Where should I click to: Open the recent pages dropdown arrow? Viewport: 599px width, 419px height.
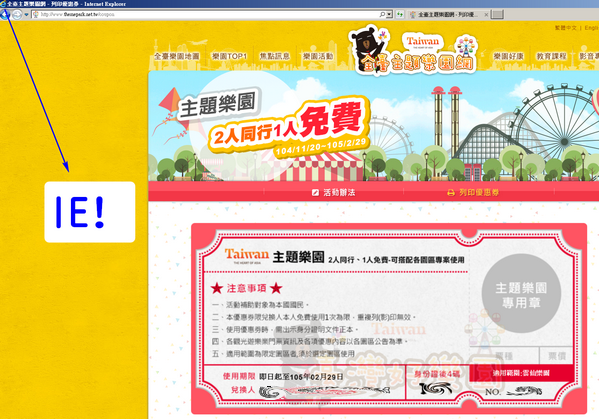tap(26, 15)
